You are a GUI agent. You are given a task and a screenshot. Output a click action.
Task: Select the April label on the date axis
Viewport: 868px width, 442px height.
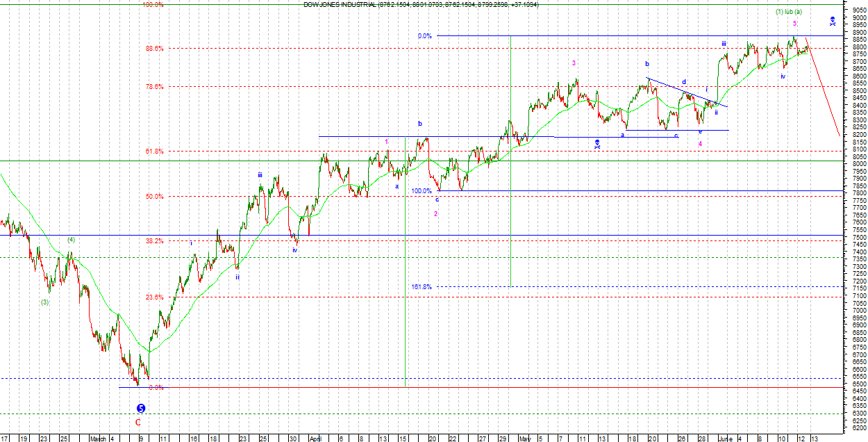click(x=315, y=439)
